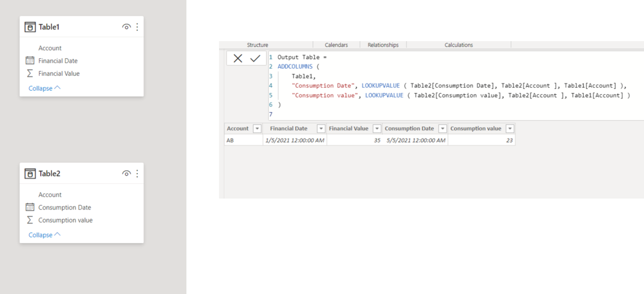Open the Consumption value column filter dropdown
The width and height of the screenshot is (644, 294).
point(510,129)
